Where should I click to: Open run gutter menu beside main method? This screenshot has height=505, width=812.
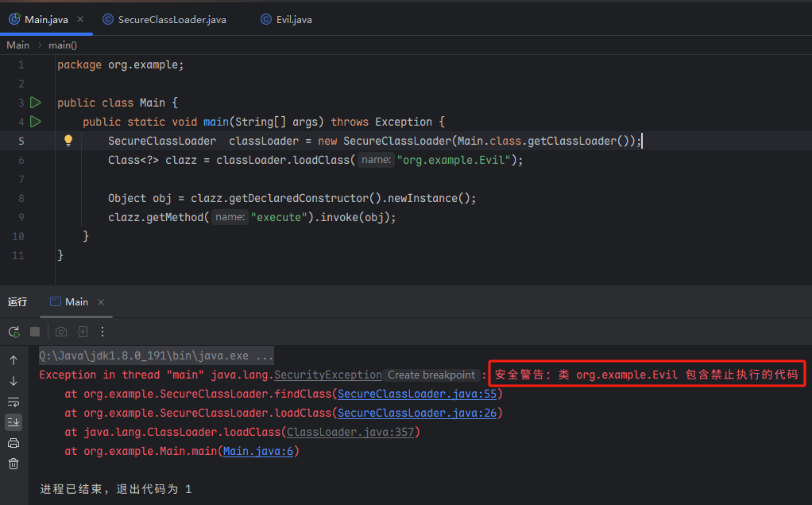click(35, 122)
